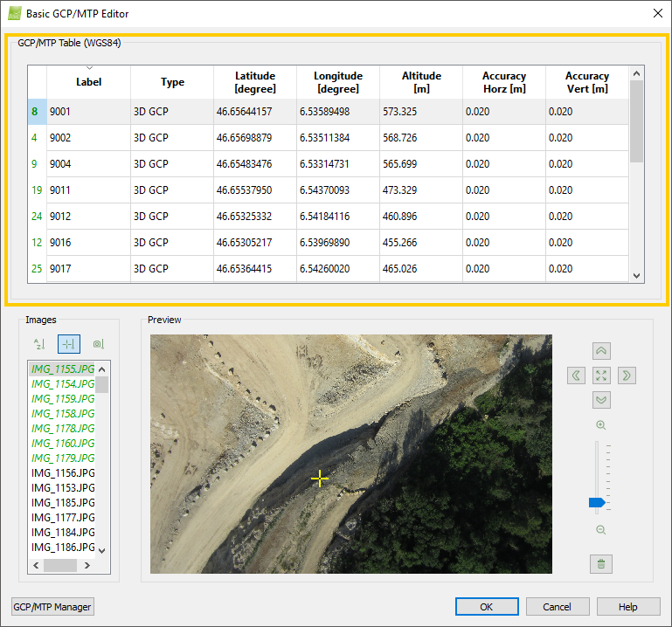Open the GCP/MTP Manager
The width and height of the screenshot is (672, 627).
click(x=52, y=607)
